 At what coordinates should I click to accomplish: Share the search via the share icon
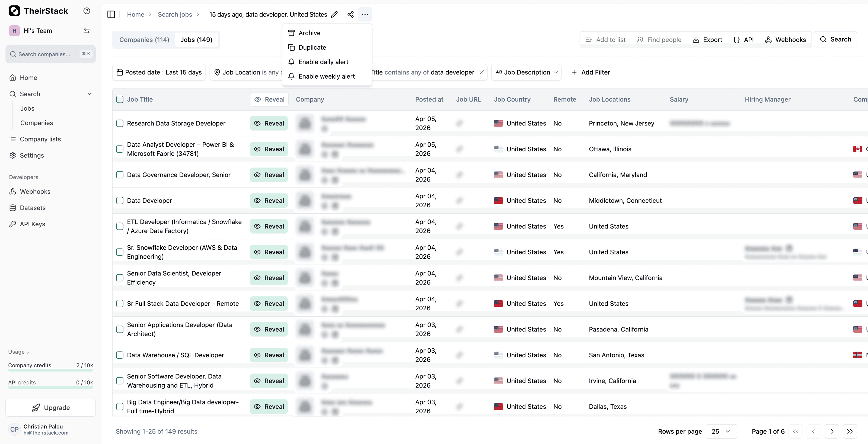click(x=350, y=14)
